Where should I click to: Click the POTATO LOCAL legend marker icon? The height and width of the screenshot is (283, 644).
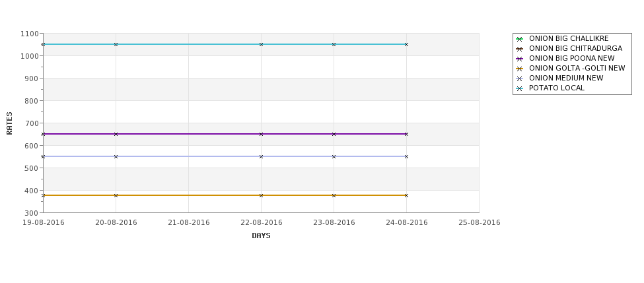coord(519,88)
